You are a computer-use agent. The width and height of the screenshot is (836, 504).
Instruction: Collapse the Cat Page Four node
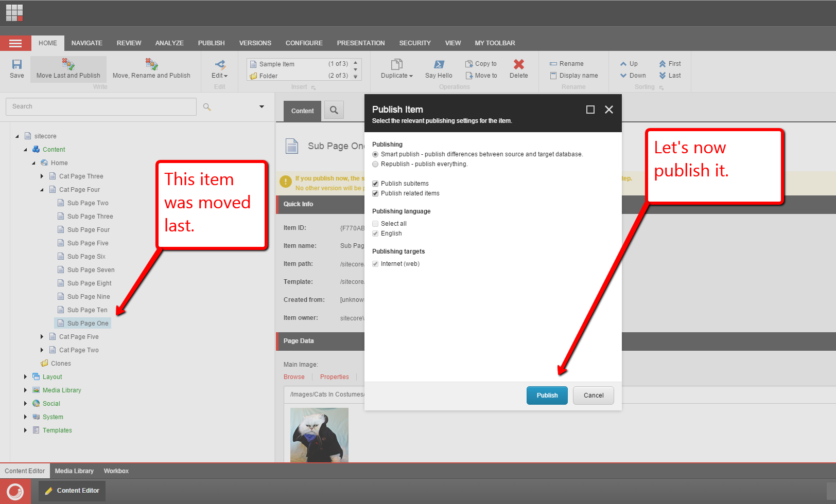pos(42,190)
